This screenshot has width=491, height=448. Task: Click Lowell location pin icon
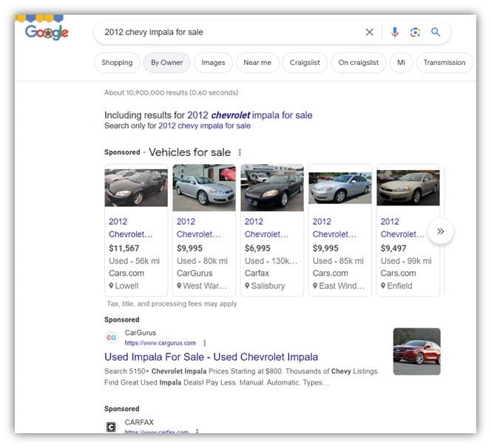[x=111, y=285]
